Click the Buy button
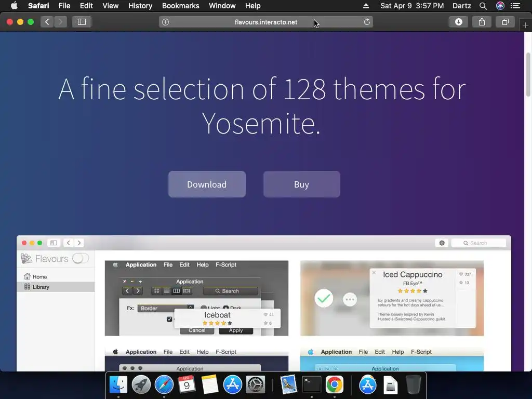Image resolution: width=532 pixels, height=399 pixels. (302, 184)
